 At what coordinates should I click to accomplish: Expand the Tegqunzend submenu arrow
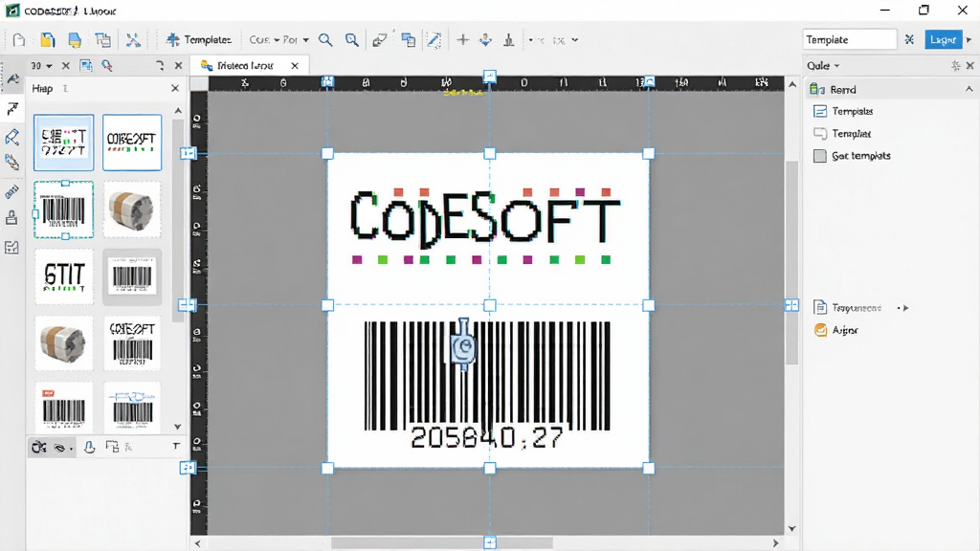point(905,308)
